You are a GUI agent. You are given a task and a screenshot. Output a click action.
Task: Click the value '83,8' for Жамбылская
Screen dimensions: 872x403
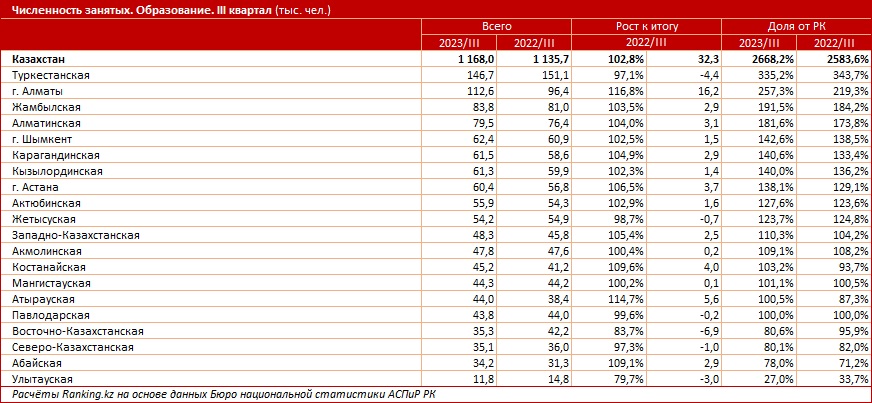coord(484,107)
